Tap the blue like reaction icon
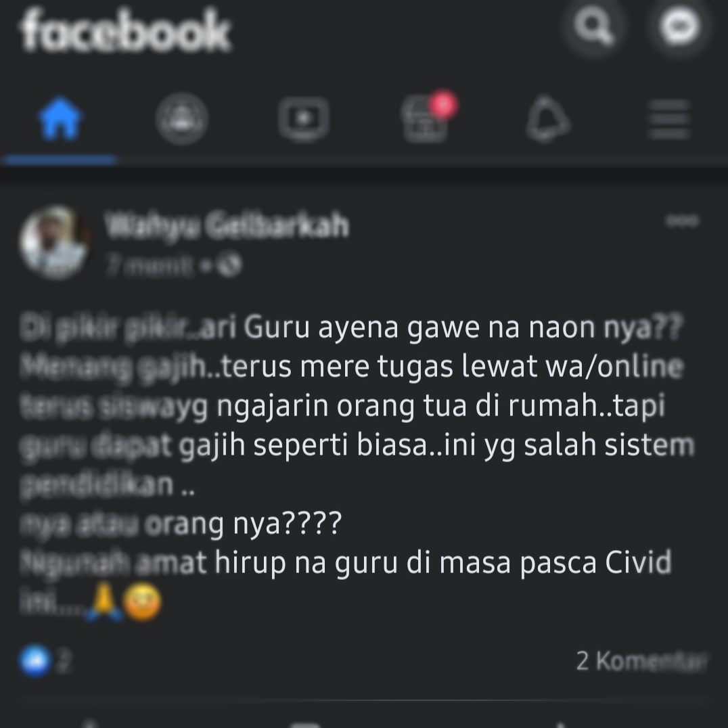 35,660
